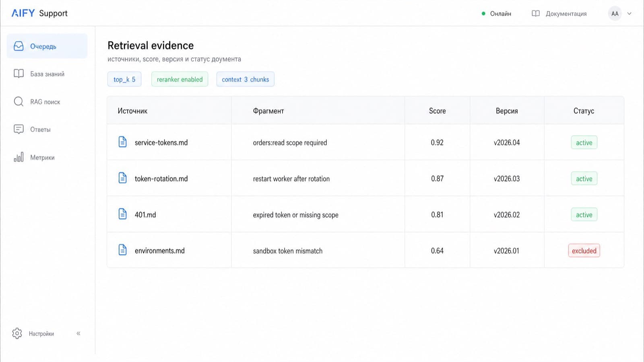
Task: Click the Статус column header
Action: click(584, 111)
